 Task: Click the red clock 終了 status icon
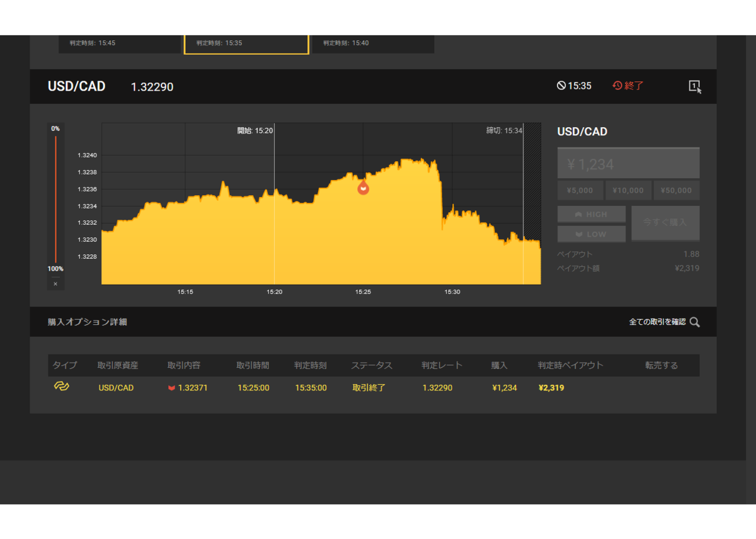pyautogui.click(x=617, y=86)
